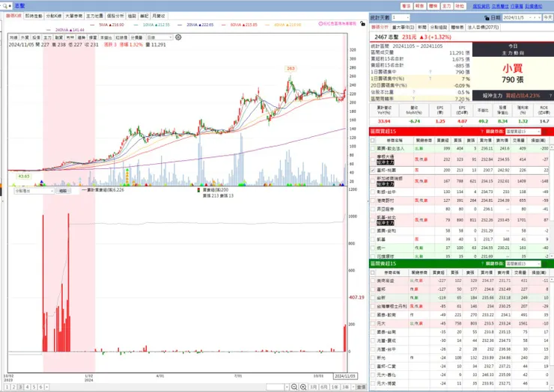The width and height of the screenshot is (554, 392).
Task: Check the 399 buy-row checkbox at top of list
Action: 373,149
